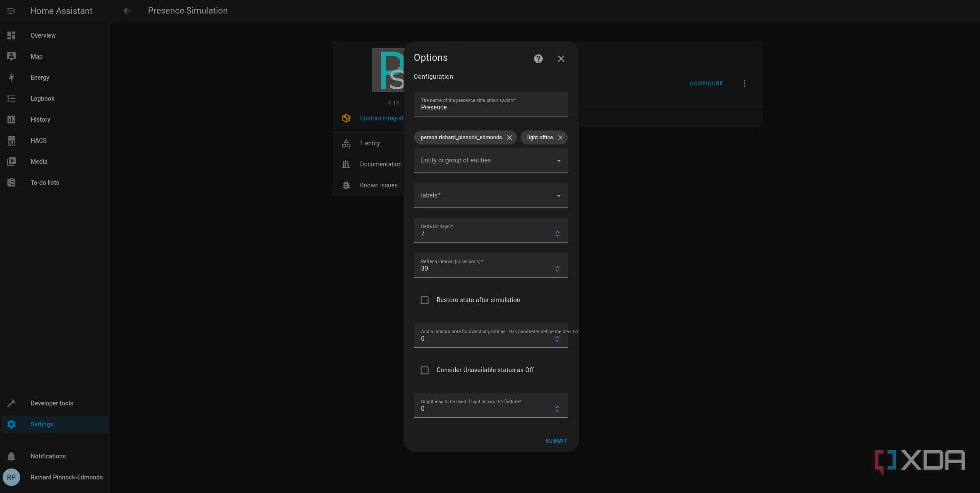Open the Notifications bell
980x493 pixels.
click(x=11, y=456)
